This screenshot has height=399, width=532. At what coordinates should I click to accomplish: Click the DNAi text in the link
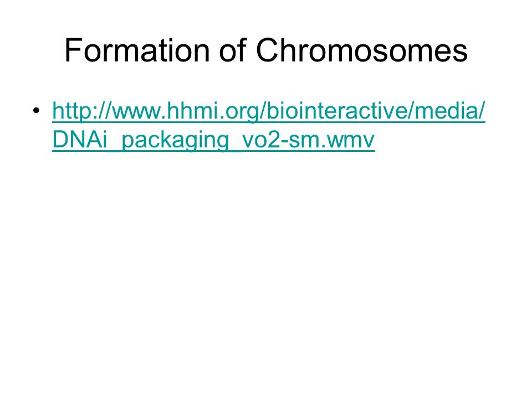point(80,140)
